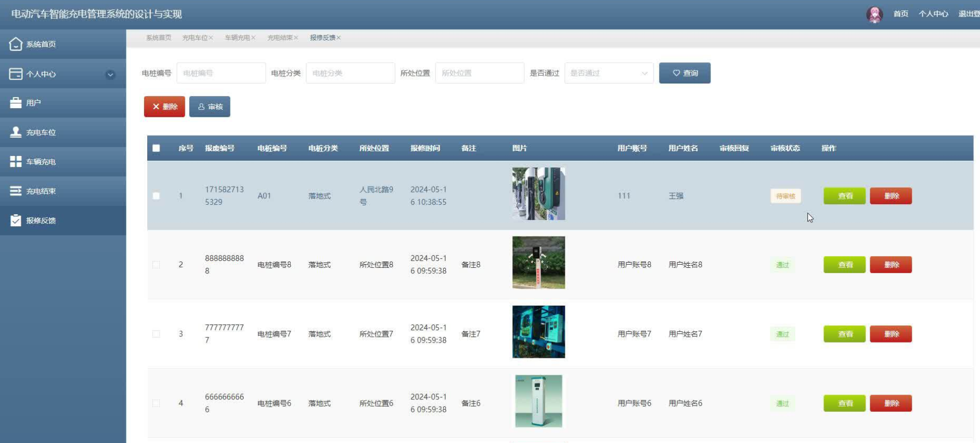Delete row 1 (王强) using 删除

891,196
